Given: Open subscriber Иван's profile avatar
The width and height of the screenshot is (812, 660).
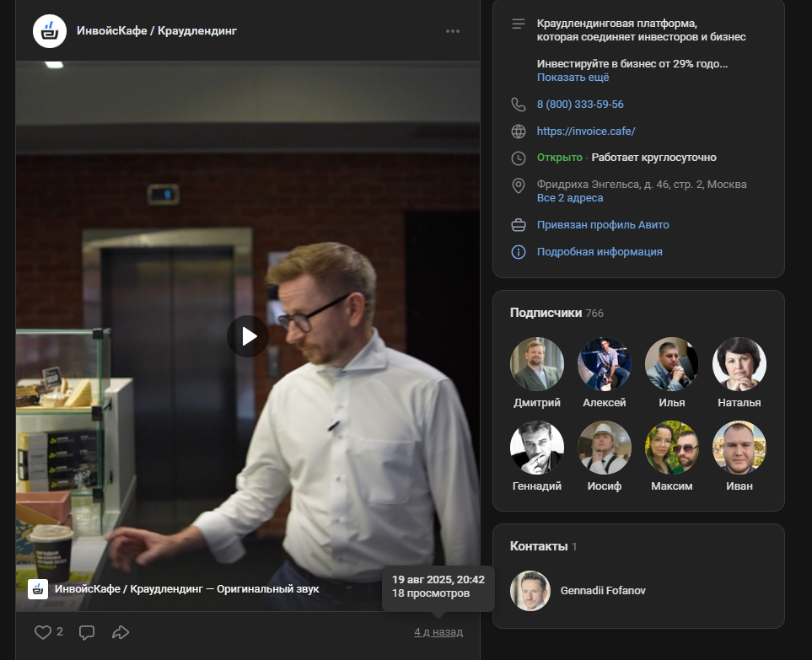Looking at the screenshot, I should click(739, 448).
